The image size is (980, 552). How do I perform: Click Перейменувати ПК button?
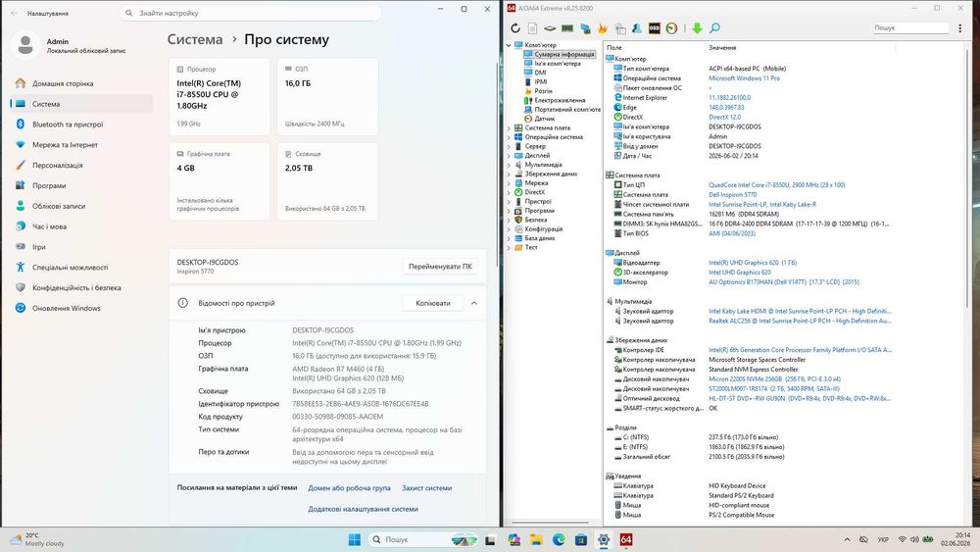(440, 267)
